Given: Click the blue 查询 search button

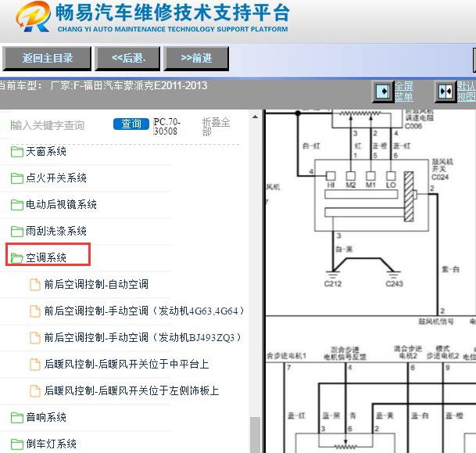Looking at the screenshot, I should pos(131,124).
